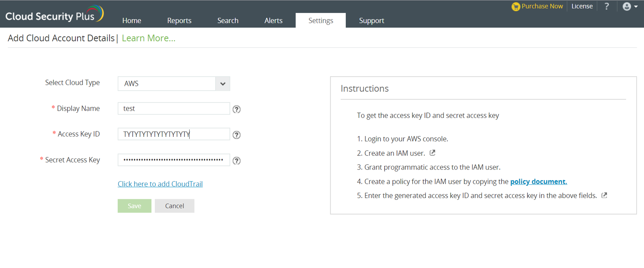
Task: Click here to add CloudTrail link
Action: 160,184
